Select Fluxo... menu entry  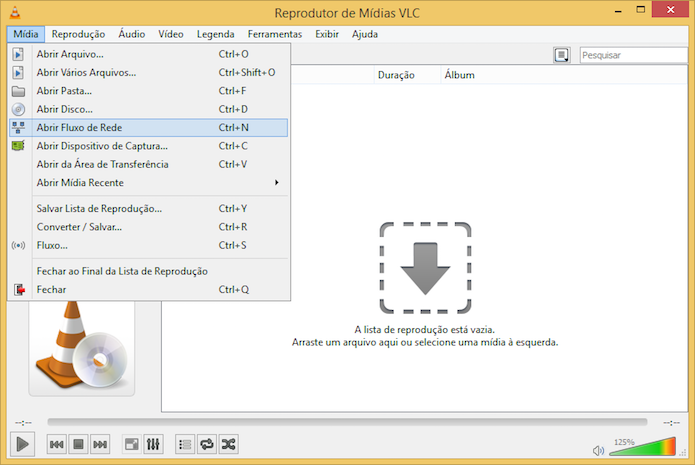[x=148, y=245]
